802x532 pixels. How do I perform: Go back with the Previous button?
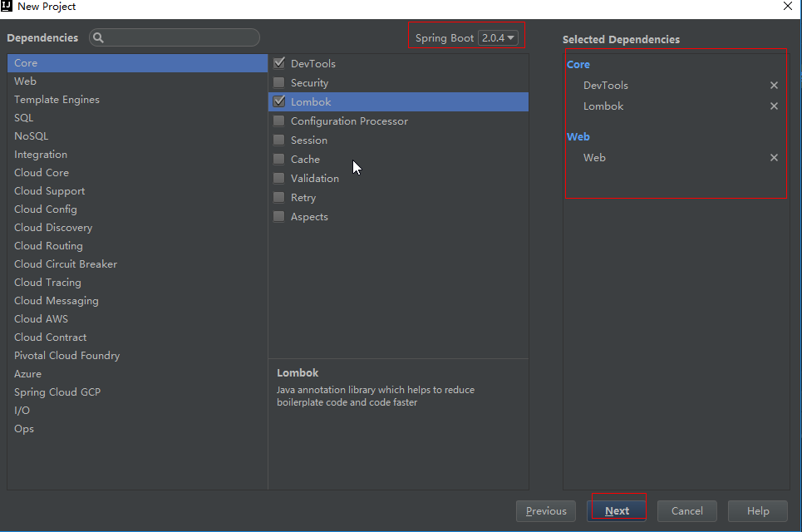546,511
